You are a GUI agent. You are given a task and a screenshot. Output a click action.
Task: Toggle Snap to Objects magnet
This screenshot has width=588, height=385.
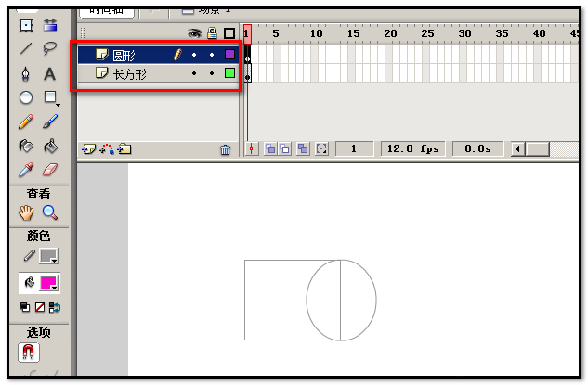(29, 353)
